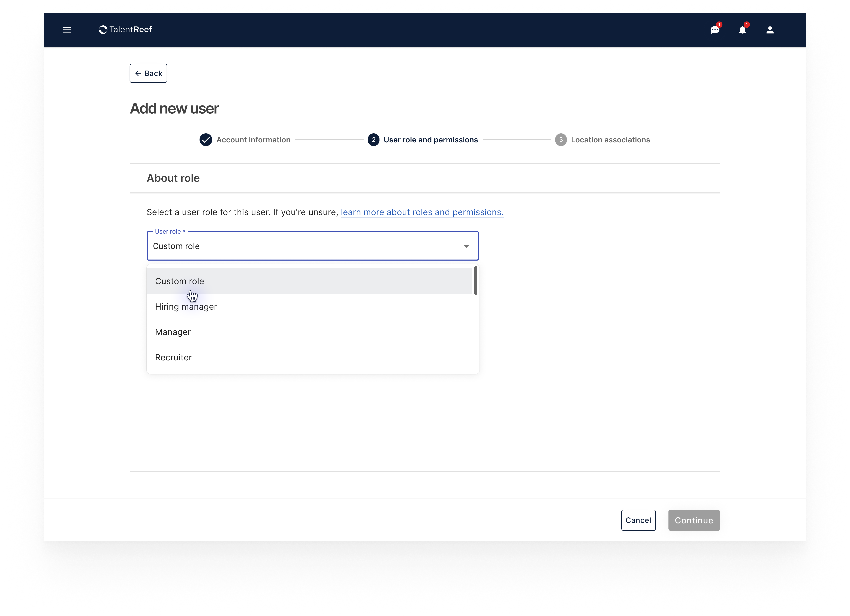Click the Cancel button
The height and width of the screenshot is (616, 850).
(638, 520)
